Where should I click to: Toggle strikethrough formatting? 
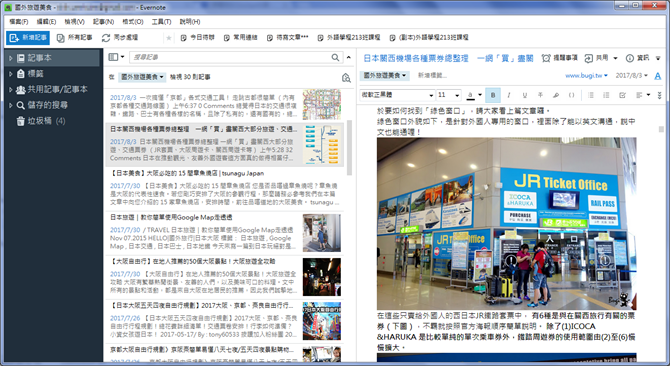pos(540,95)
